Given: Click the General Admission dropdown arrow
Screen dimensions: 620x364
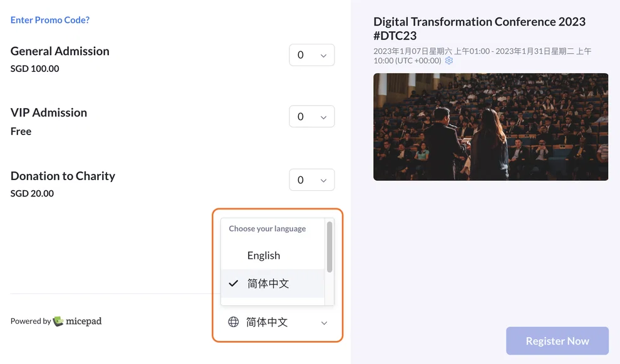Looking at the screenshot, I should tap(323, 56).
